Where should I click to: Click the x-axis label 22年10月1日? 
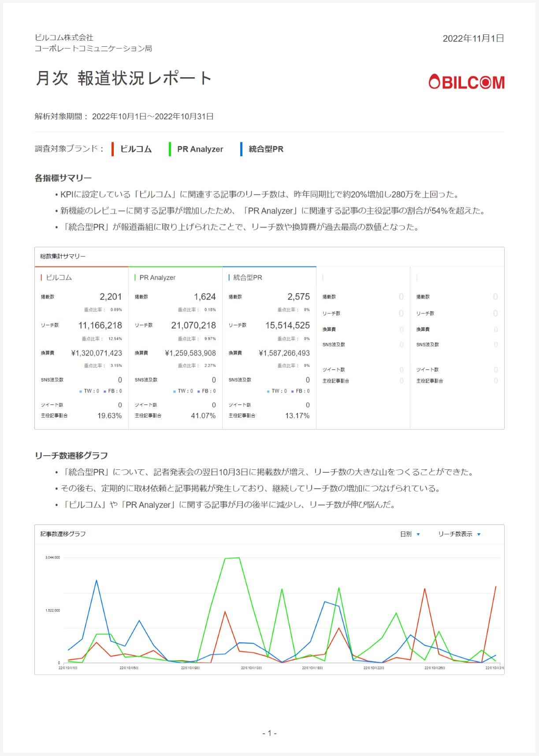(68, 668)
